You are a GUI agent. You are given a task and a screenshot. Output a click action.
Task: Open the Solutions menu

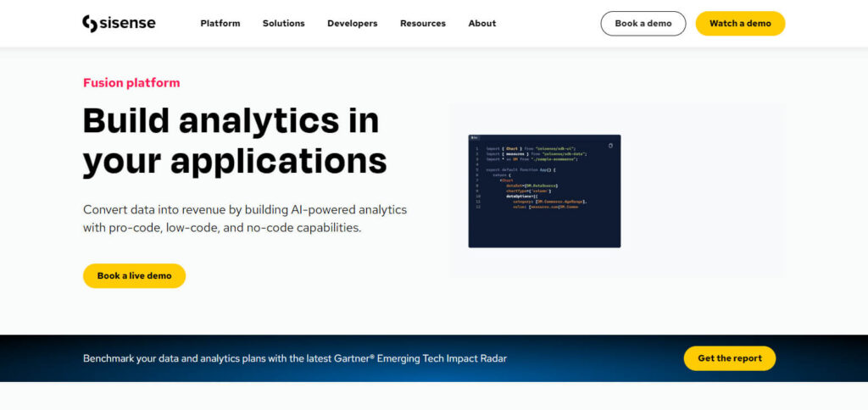[283, 23]
